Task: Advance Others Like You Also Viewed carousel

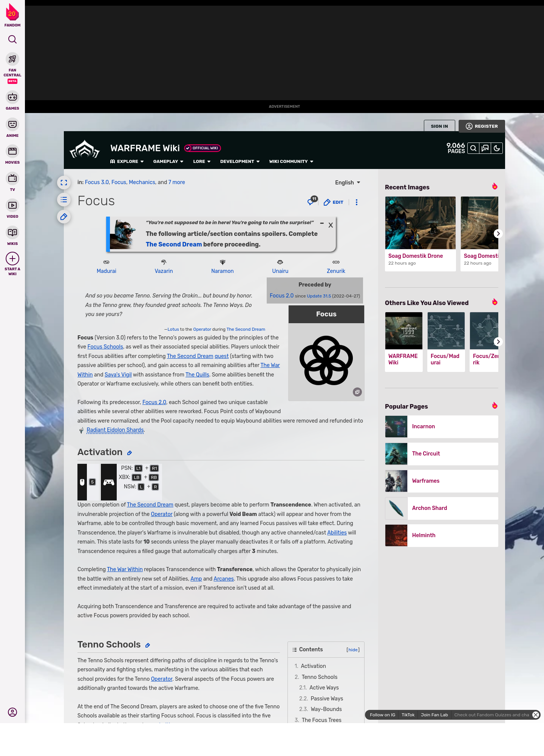Action: [498, 342]
